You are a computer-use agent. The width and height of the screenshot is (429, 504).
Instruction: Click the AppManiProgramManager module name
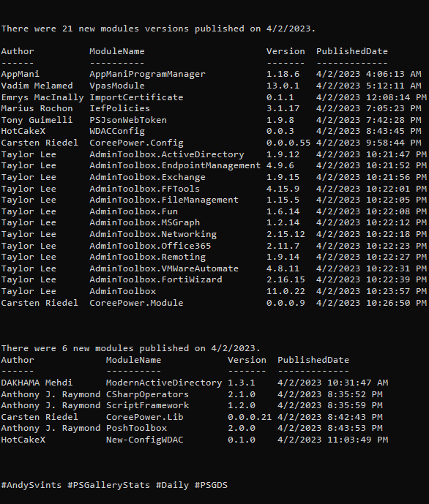pos(147,75)
